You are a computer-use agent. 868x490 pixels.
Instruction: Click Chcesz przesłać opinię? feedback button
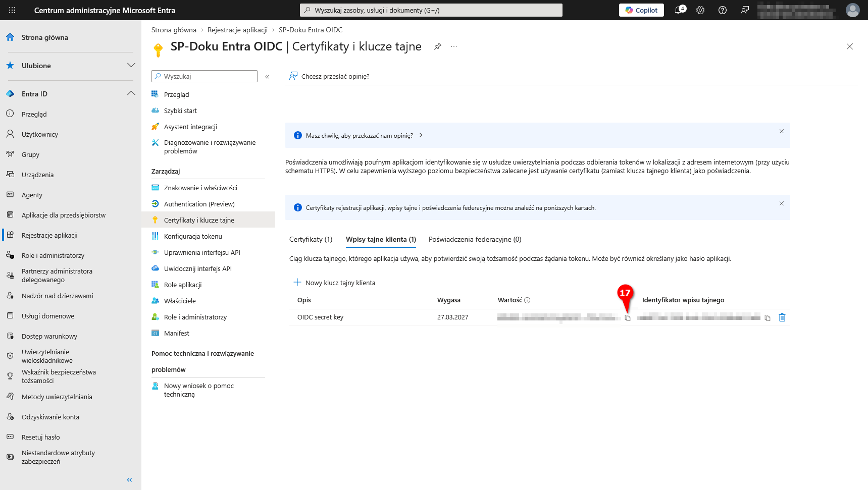329,76
